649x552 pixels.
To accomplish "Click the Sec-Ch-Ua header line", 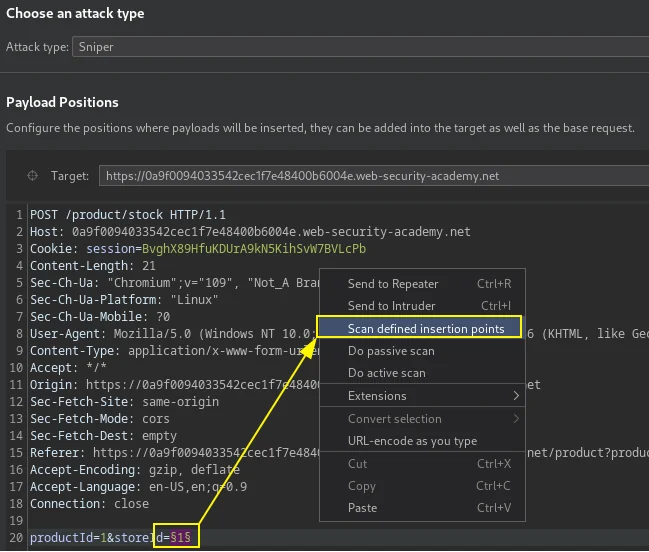I will [174, 283].
